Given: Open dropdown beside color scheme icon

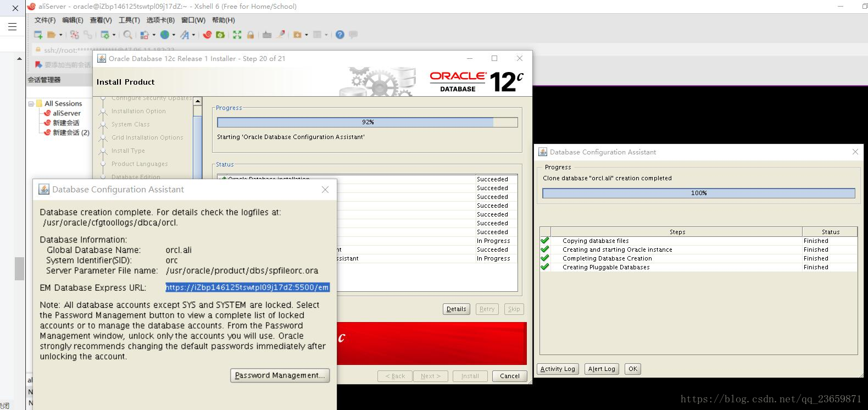Looking at the screenshot, I should coord(154,35).
